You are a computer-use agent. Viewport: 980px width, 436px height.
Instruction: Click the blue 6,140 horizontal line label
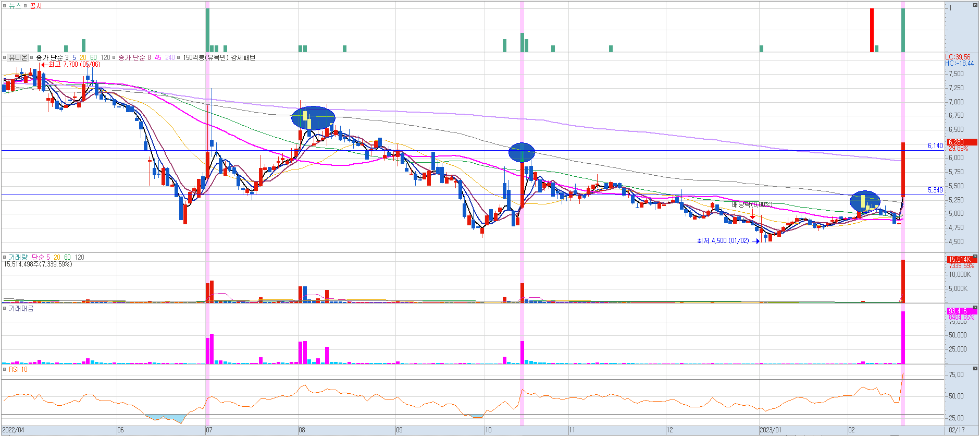935,146
